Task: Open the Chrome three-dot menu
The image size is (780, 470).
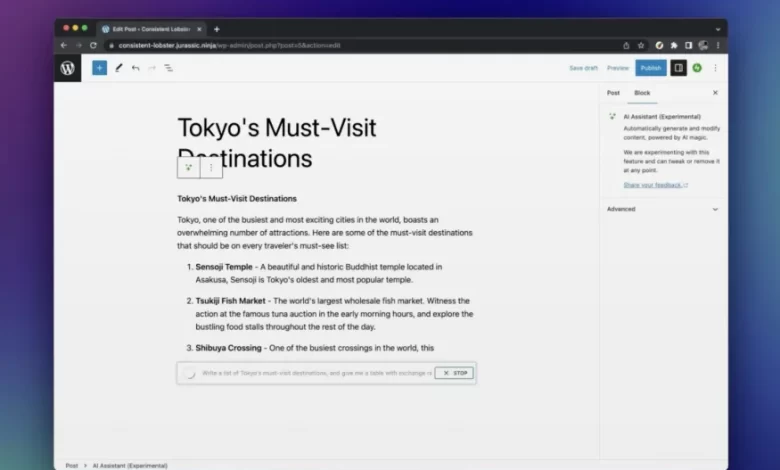Action: 718,45
